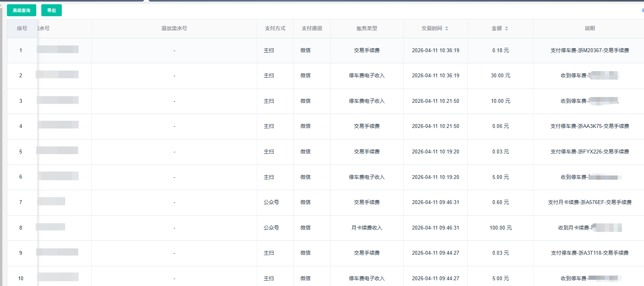This screenshot has width=644, height=286.
Task: Click the 支付通道 column header
Action: click(312, 28)
